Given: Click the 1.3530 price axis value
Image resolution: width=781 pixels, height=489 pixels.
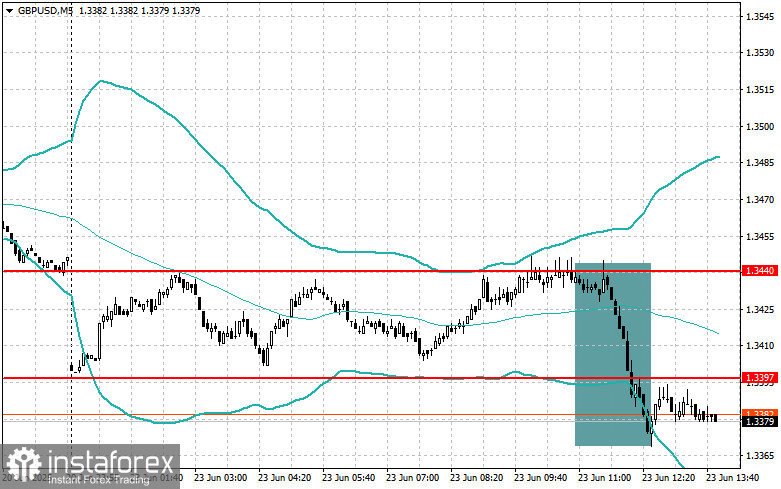Looking at the screenshot, I should [x=760, y=53].
